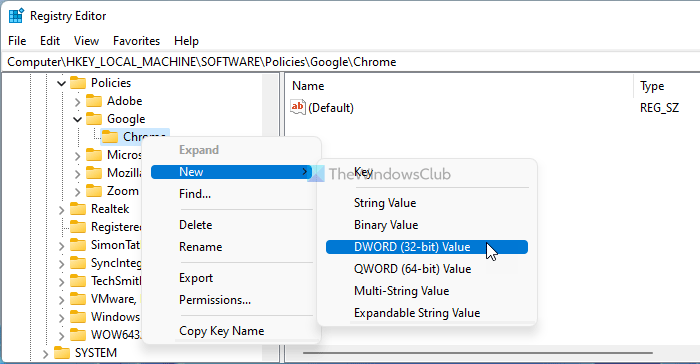Choose Export in the context menu
The image size is (700, 364).
(x=231, y=278)
